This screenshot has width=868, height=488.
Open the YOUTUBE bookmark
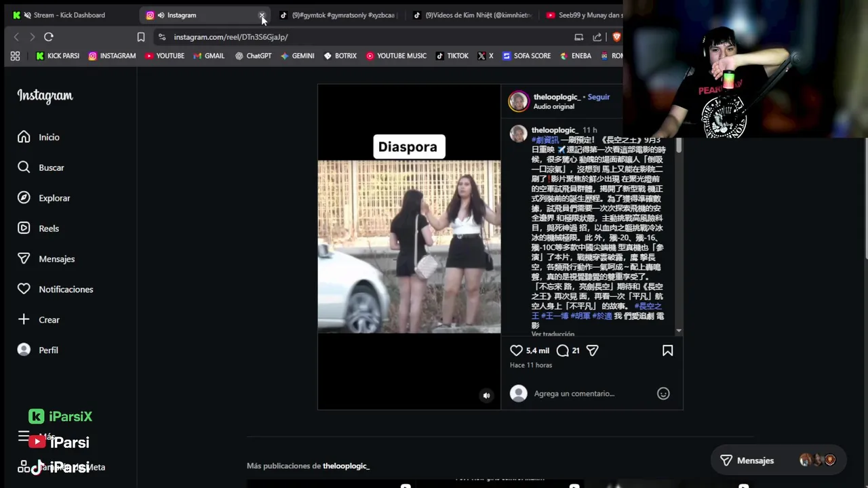coord(164,56)
